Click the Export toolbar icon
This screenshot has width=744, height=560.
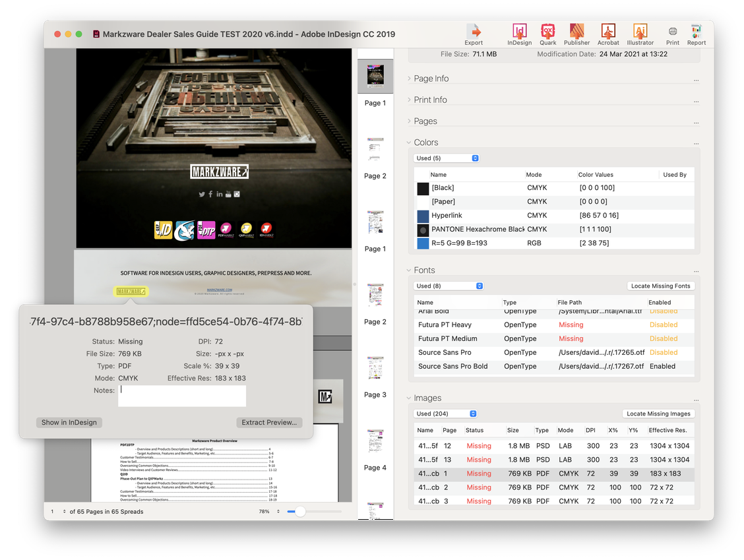pyautogui.click(x=474, y=32)
